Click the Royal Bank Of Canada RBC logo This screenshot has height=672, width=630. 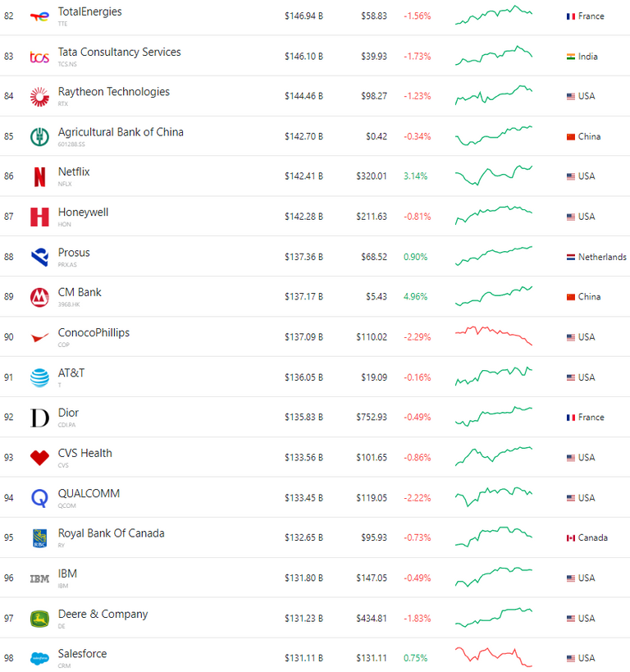(39, 538)
